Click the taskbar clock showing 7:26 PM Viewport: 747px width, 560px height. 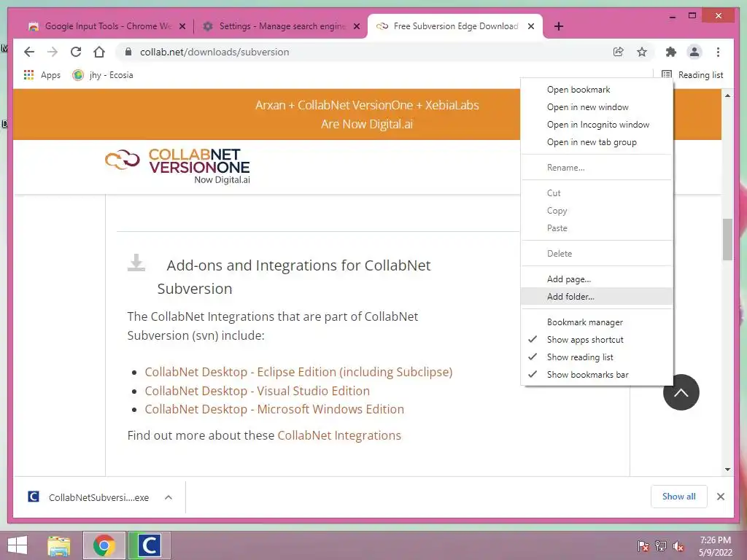715,545
